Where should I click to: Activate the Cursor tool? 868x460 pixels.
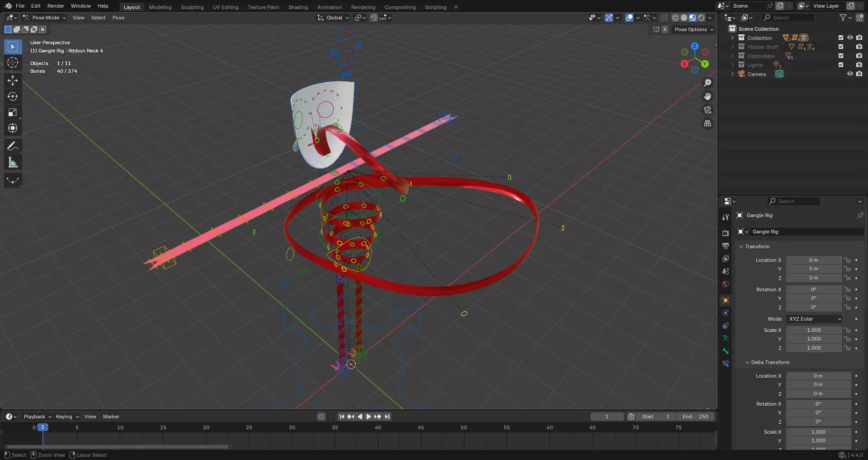(x=13, y=62)
